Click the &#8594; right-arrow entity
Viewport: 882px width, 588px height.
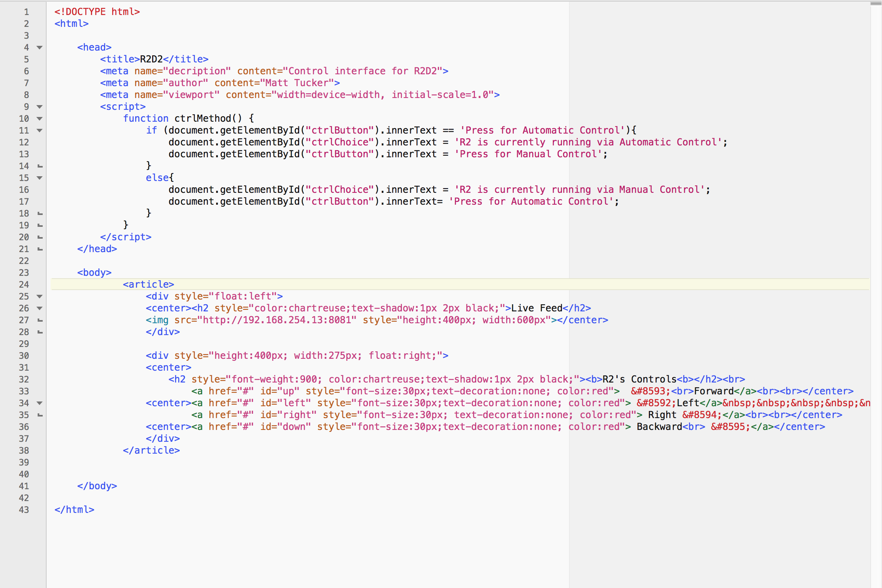tap(702, 415)
